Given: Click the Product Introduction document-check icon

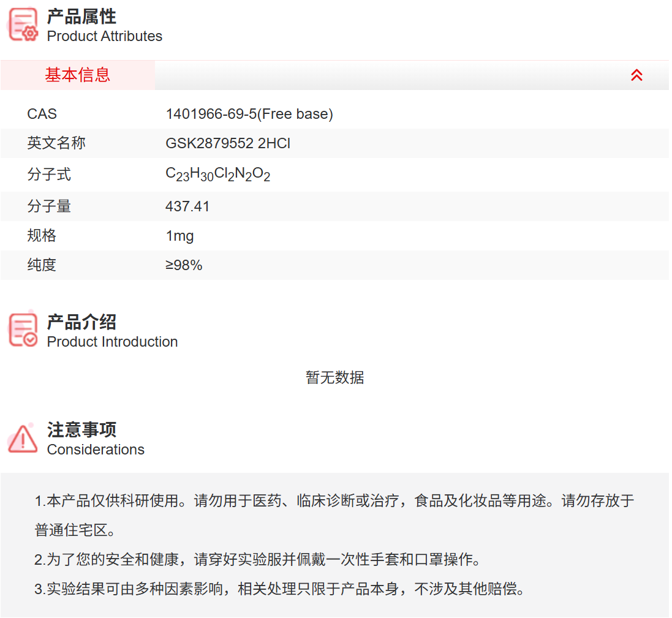Looking at the screenshot, I should click(22, 330).
